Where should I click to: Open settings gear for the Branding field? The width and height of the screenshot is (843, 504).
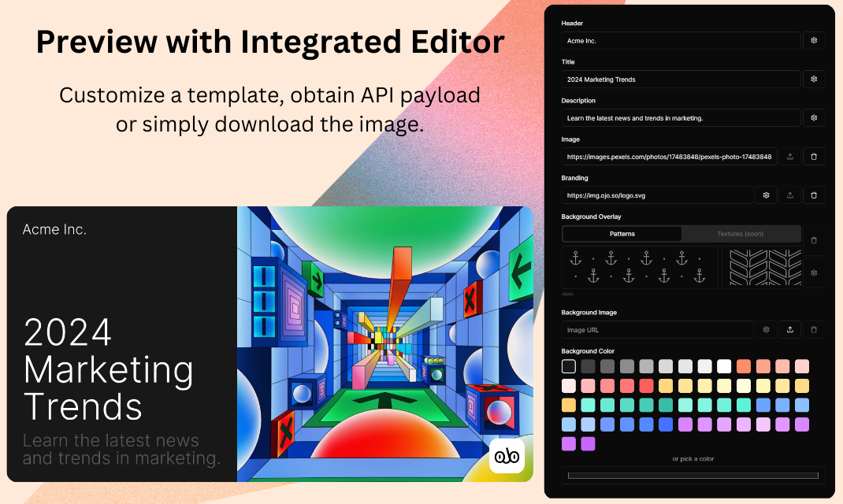pos(766,195)
